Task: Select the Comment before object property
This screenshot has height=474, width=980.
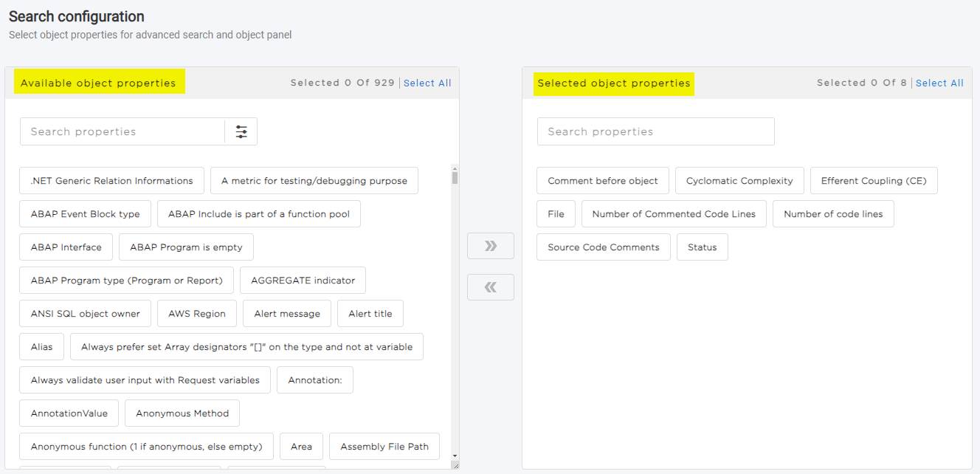Action: click(602, 181)
